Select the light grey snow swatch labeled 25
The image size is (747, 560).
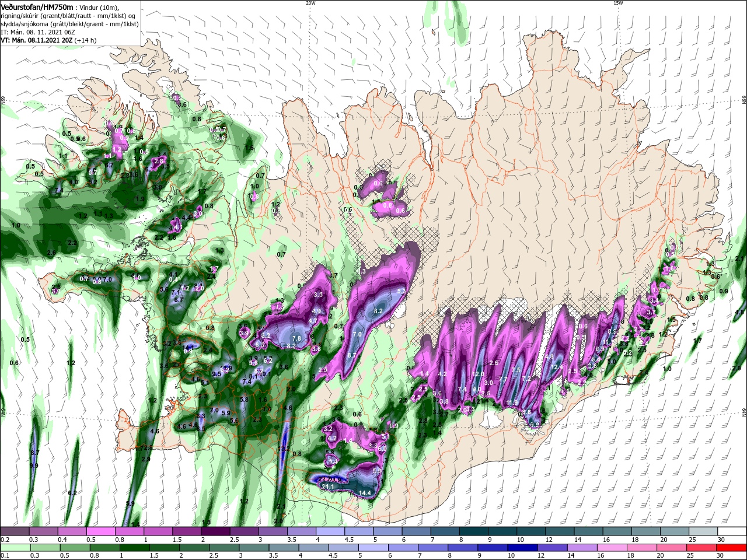click(704, 531)
